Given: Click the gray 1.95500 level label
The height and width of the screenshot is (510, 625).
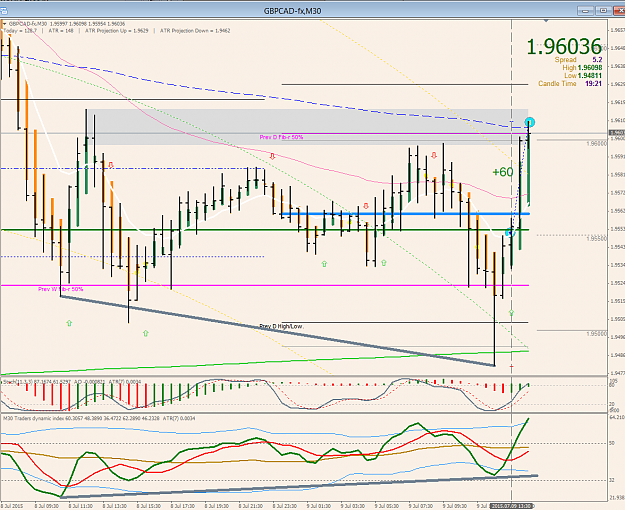Looking at the screenshot, I should coord(597,238).
